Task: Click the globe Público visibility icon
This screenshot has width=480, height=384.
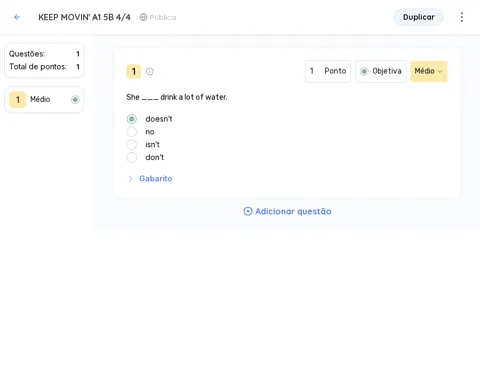Action: [x=143, y=17]
